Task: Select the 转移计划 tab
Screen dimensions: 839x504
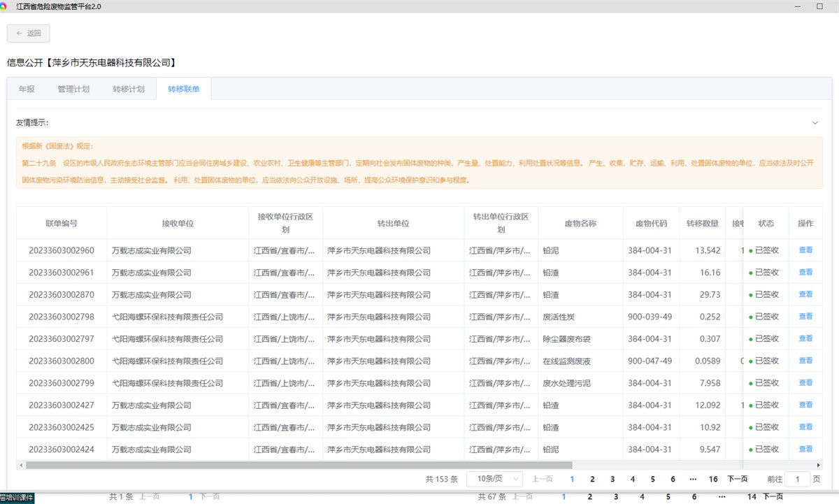Action: click(129, 89)
